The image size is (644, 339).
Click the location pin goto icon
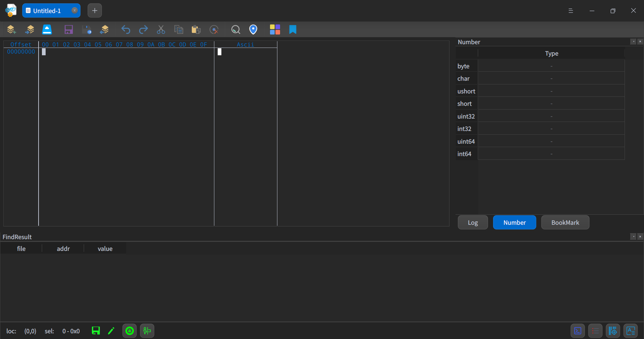pyautogui.click(x=253, y=29)
